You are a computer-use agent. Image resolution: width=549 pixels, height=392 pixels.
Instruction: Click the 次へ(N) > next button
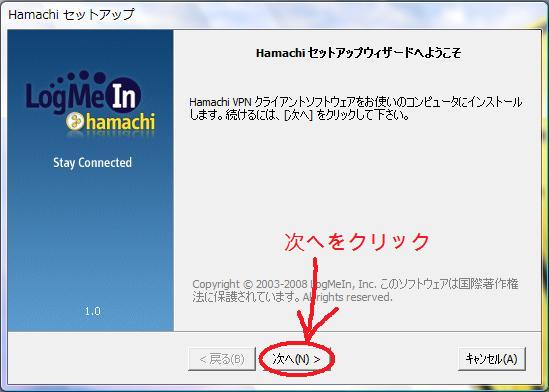coord(296,359)
